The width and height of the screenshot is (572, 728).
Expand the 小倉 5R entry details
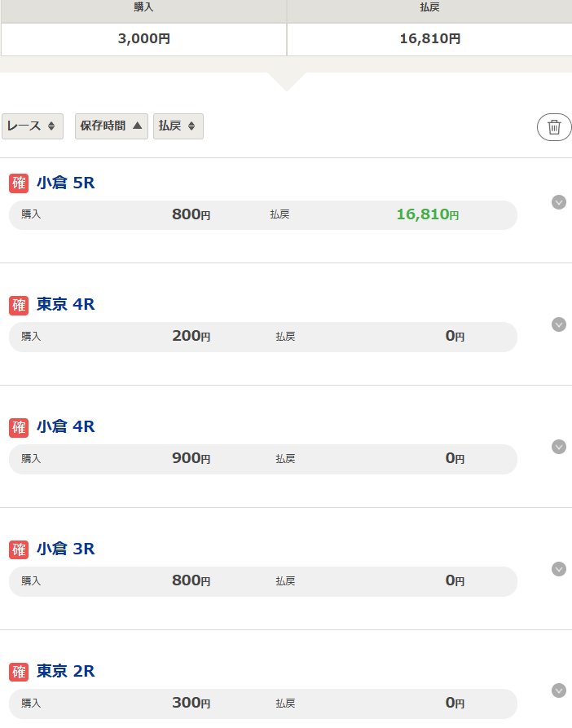[559, 202]
